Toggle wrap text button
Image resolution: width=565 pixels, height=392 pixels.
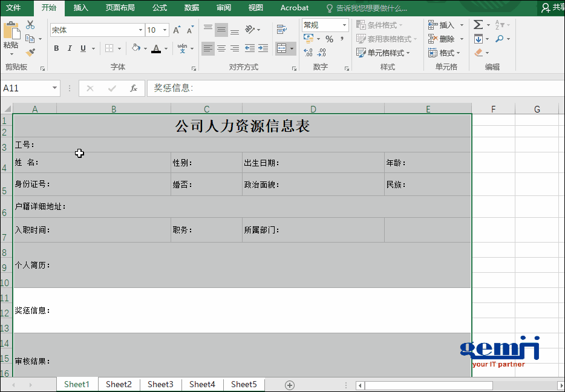(x=281, y=30)
